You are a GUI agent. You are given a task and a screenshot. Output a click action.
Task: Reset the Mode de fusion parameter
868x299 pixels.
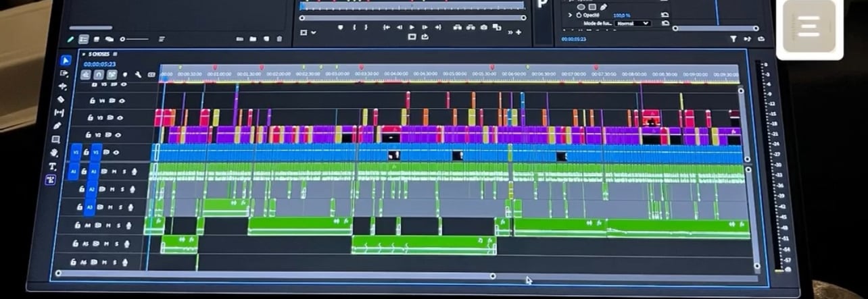(665, 23)
